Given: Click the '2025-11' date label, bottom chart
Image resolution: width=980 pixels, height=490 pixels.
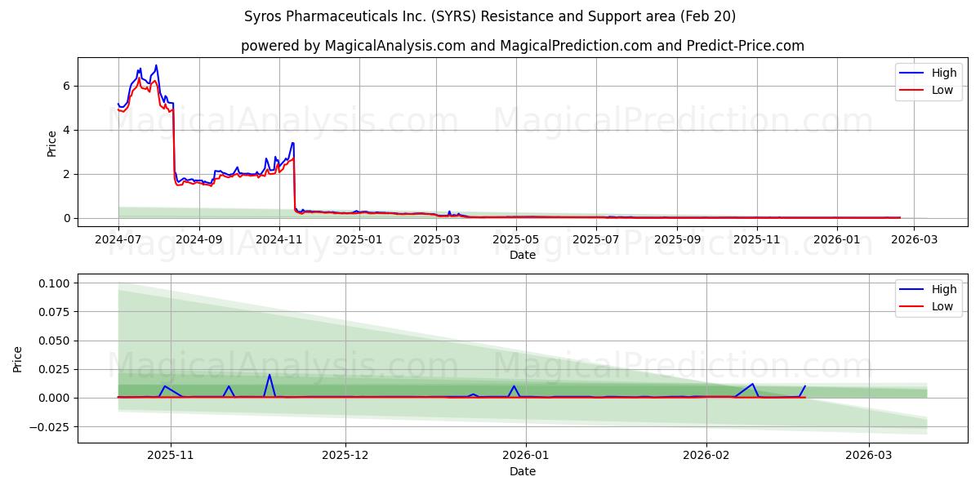Looking at the screenshot, I should (x=171, y=457).
